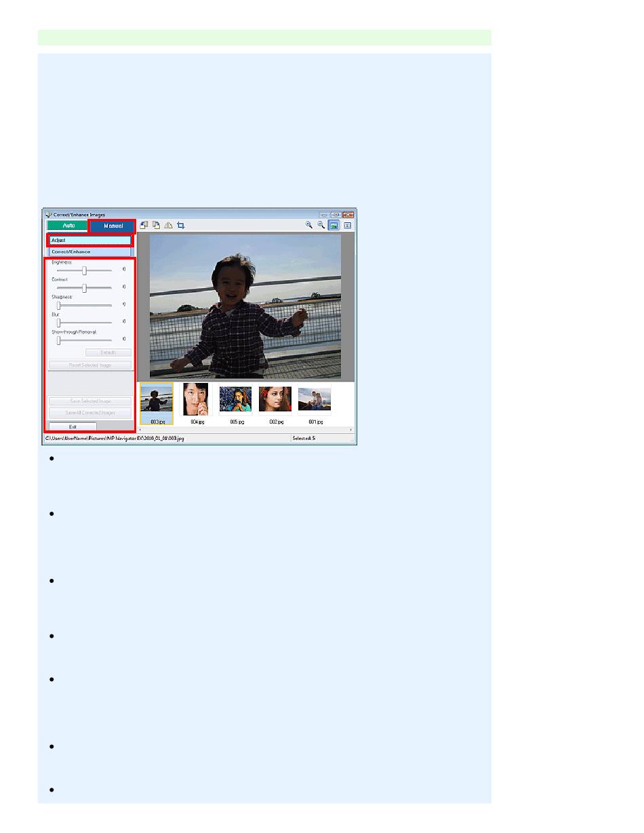Select the Correct/Enhance section
644x833 pixels.
(89, 251)
